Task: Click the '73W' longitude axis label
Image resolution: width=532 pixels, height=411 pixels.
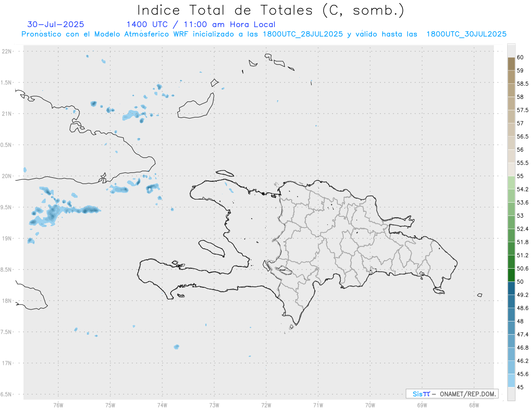Action: (x=214, y=405)
